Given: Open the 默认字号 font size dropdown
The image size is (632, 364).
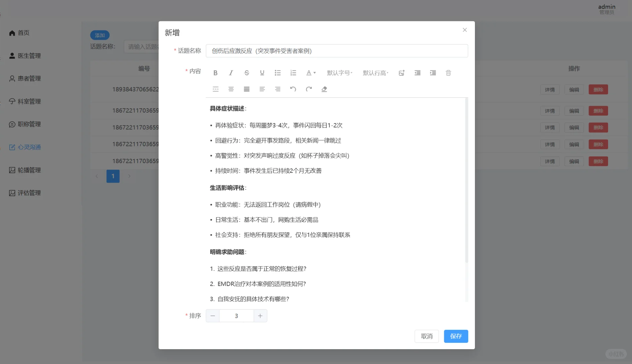Looking at the screenshot, I should point(339,72).
